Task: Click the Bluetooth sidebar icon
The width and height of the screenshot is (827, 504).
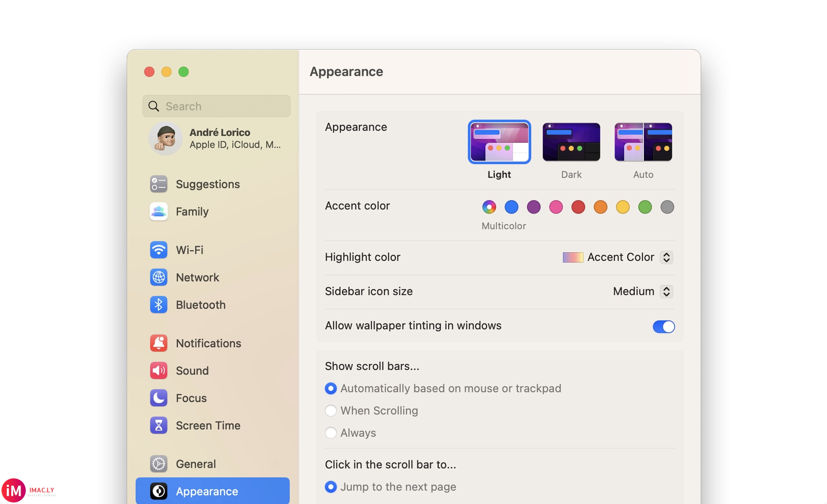Action: click(158, 305)
